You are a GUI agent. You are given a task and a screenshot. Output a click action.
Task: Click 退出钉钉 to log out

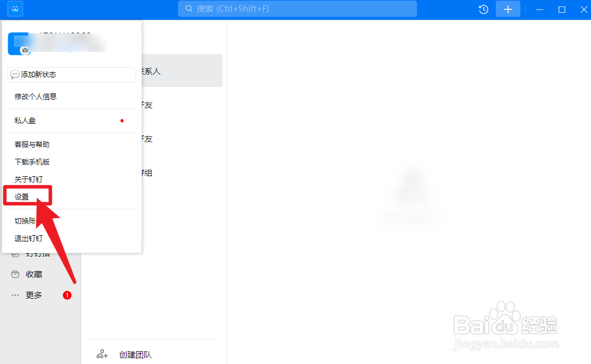coord(29,238)
